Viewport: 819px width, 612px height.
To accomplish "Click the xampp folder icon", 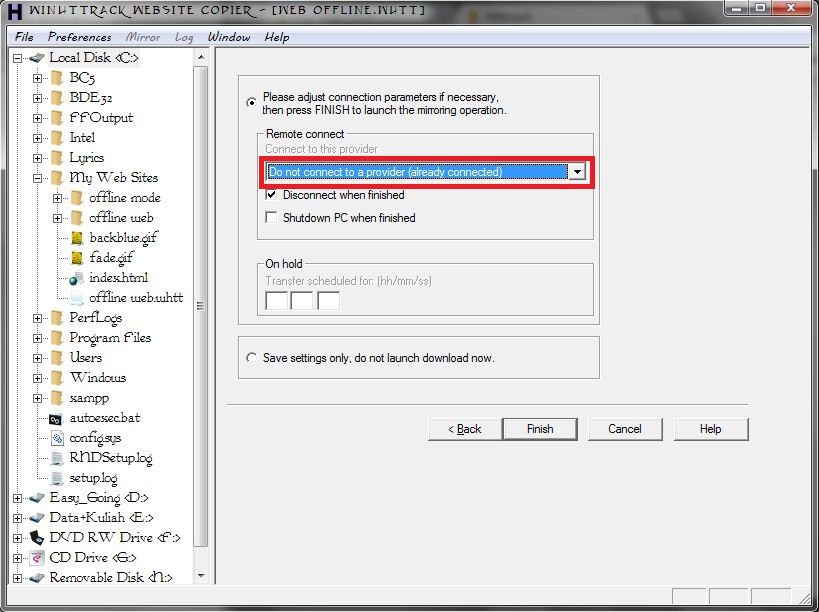I will click(57, 398).
